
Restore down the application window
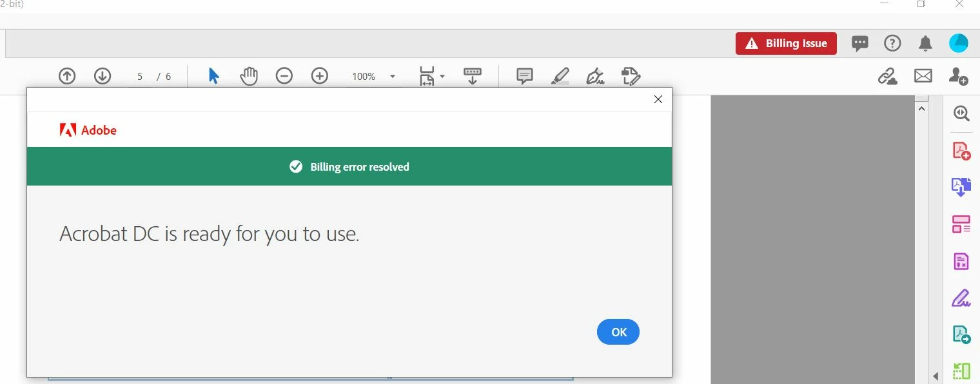(922, 4)
